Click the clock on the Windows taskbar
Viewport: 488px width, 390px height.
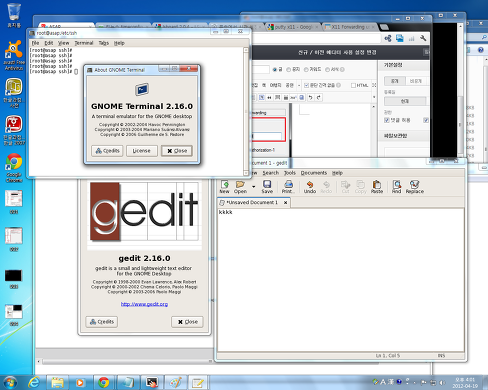tap(465, 382)
